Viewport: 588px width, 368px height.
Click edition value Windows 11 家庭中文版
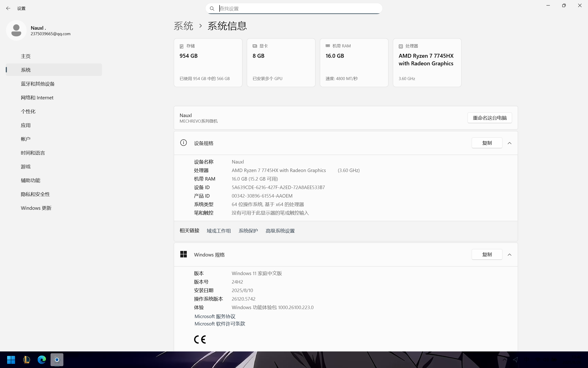pos(257,273)
